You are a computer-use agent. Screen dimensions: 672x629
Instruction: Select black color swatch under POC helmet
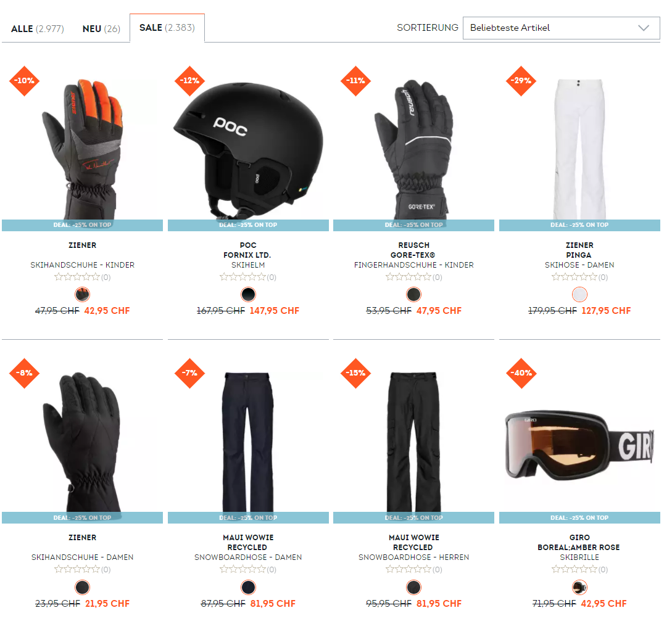click(x=248, y=295)
